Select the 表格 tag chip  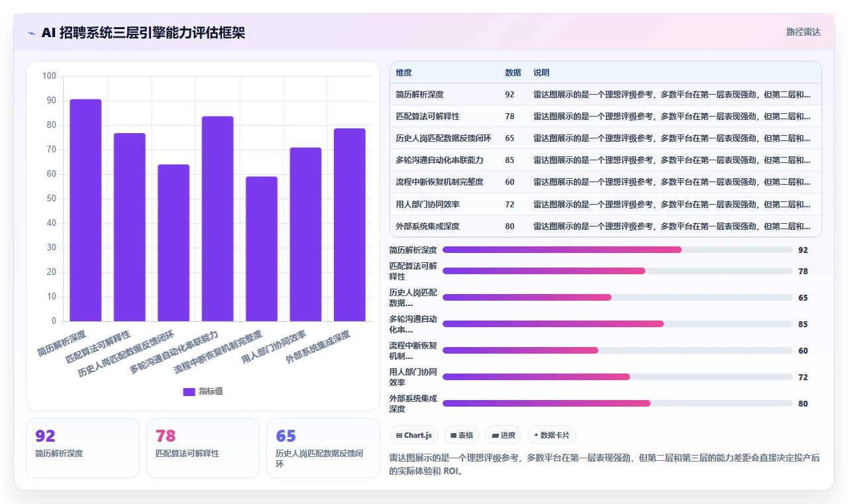coord(461,435)
